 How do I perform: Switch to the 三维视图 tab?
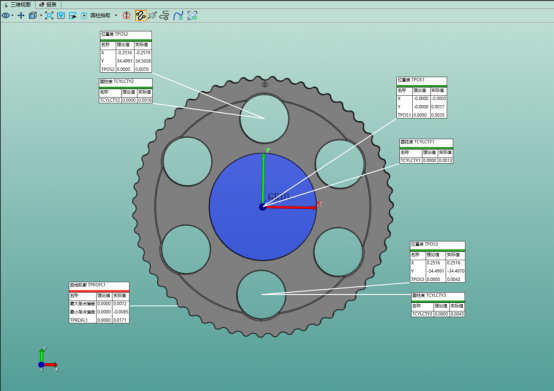coord(18,4)
